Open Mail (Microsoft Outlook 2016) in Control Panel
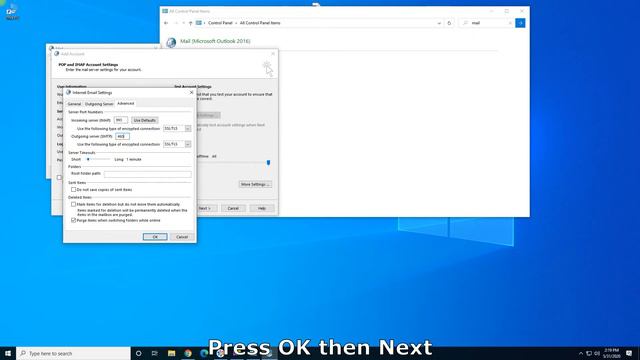 coord(215,41)
